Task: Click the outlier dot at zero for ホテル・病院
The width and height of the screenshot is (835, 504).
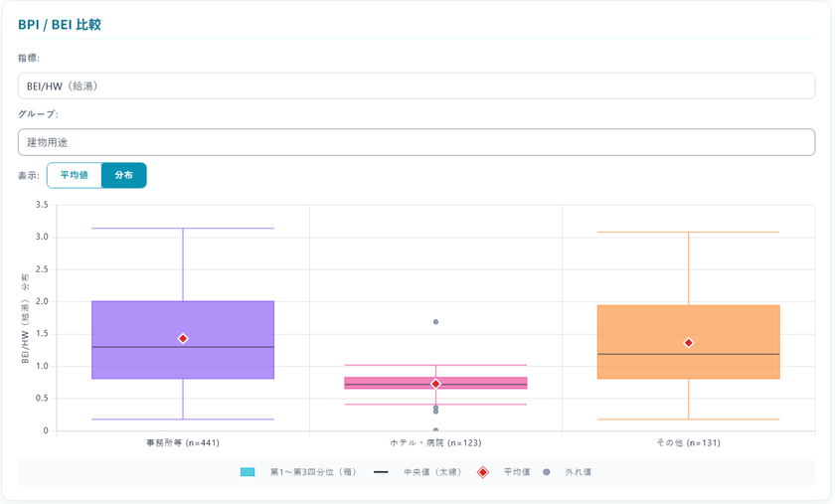Action: [x=435, y=430]
